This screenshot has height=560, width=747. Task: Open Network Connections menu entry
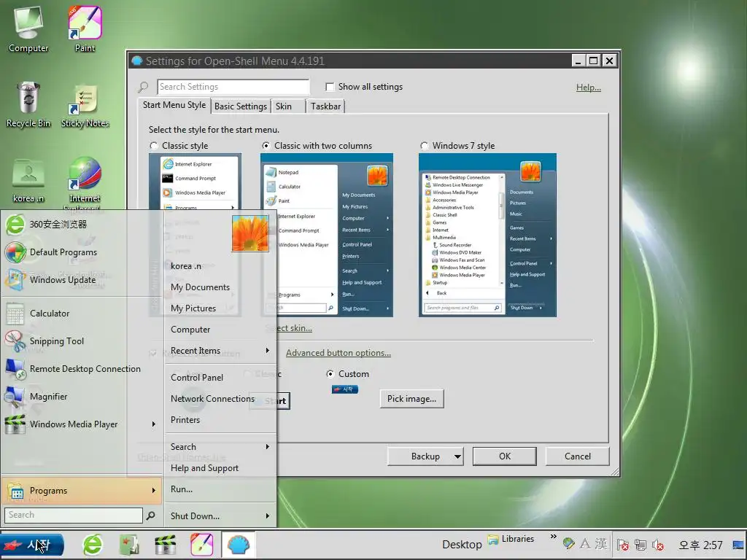[220, 399]
